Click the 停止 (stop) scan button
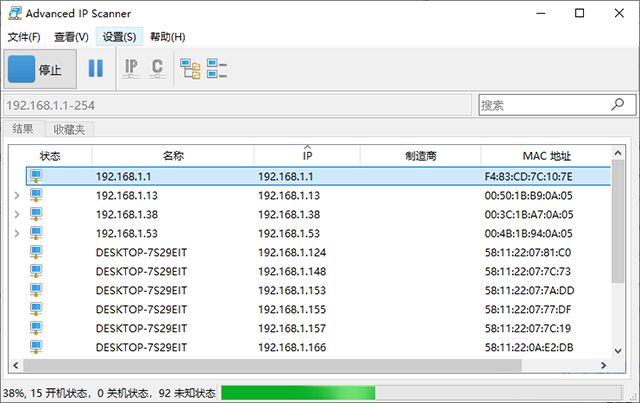640x403 pixels. coord(38,69)
